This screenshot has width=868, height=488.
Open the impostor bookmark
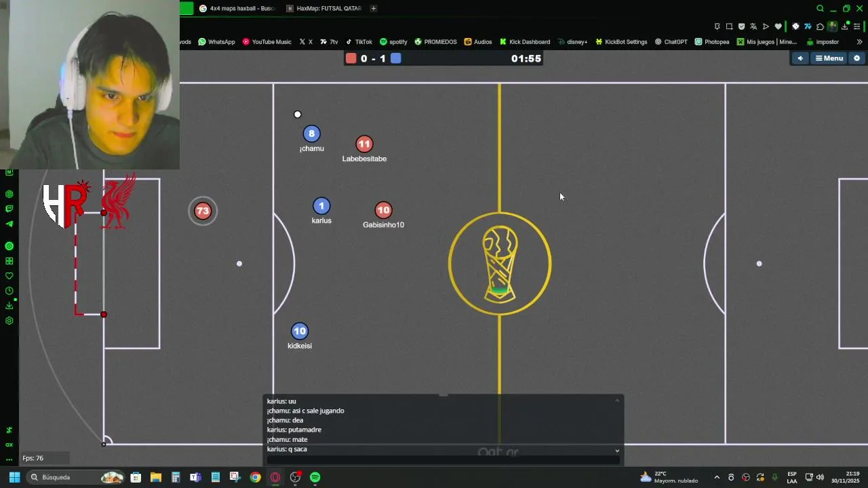[823, 42]
